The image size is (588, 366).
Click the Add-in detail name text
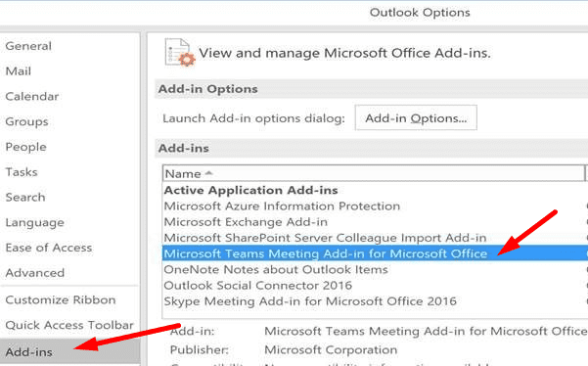(426, 331)
